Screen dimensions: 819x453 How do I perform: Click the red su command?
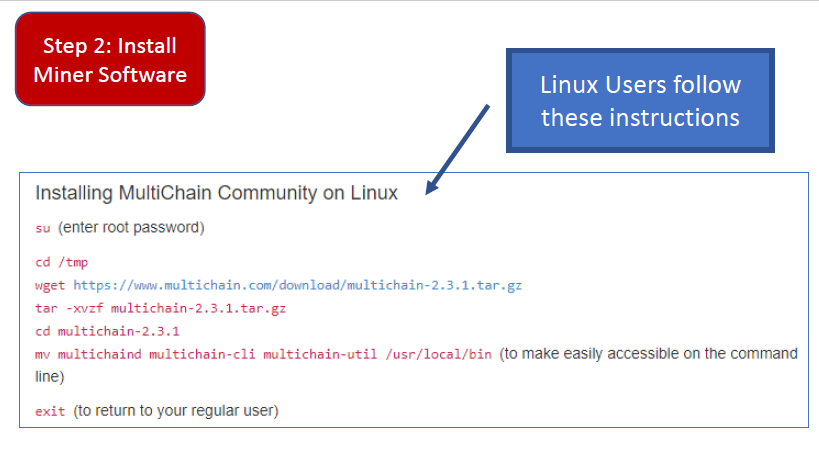pyautogui.click(x=42, y=228)
